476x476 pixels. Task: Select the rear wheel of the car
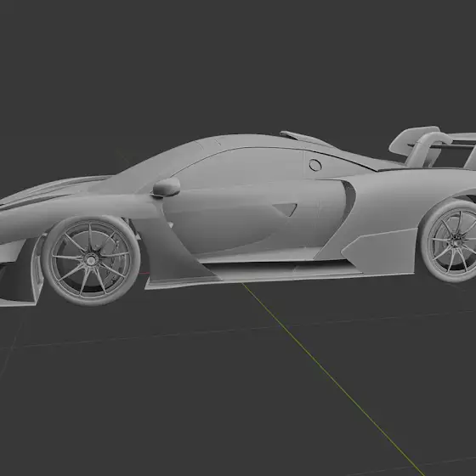pyautogui.click(x=450, y=241)
